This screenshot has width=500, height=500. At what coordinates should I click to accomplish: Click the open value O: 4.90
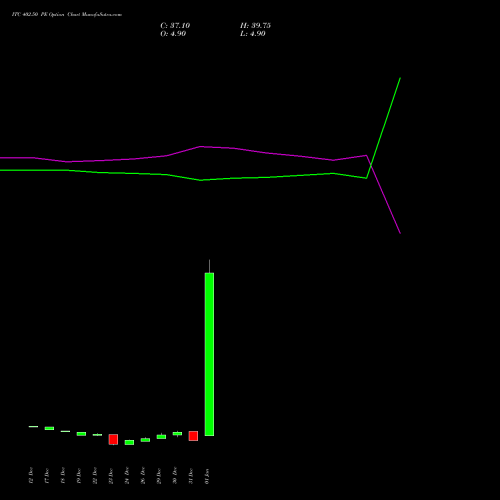click(173, 34)
